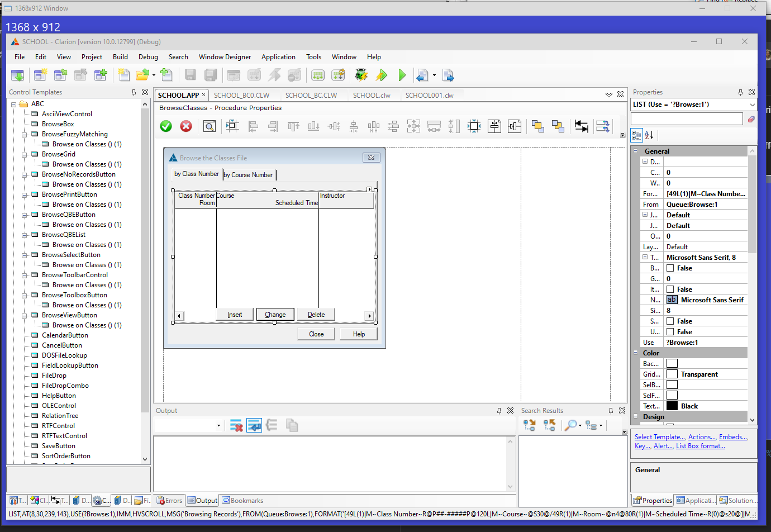Click the clear output icon
The image size is (771, 532).
click(236, 426)
